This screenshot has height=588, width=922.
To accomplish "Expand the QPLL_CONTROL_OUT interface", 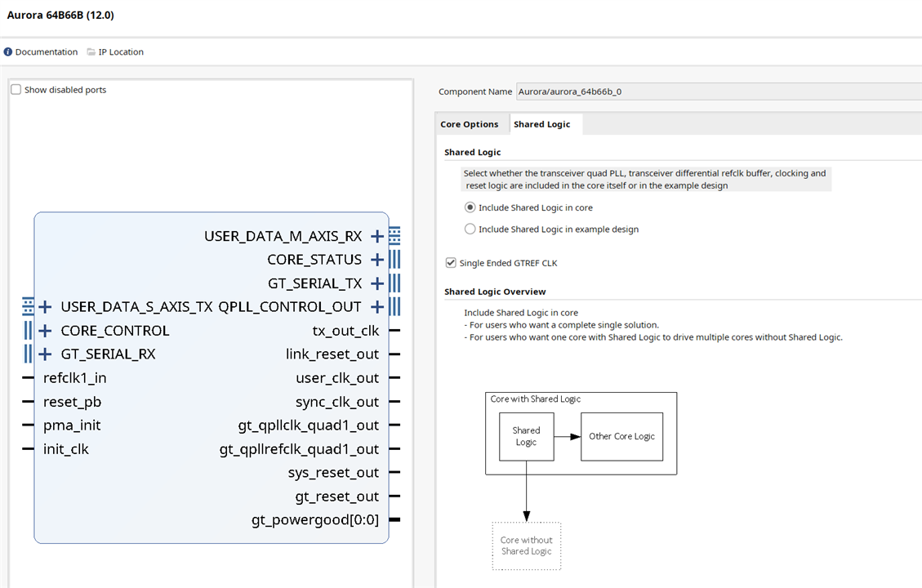I will (377, 307).
